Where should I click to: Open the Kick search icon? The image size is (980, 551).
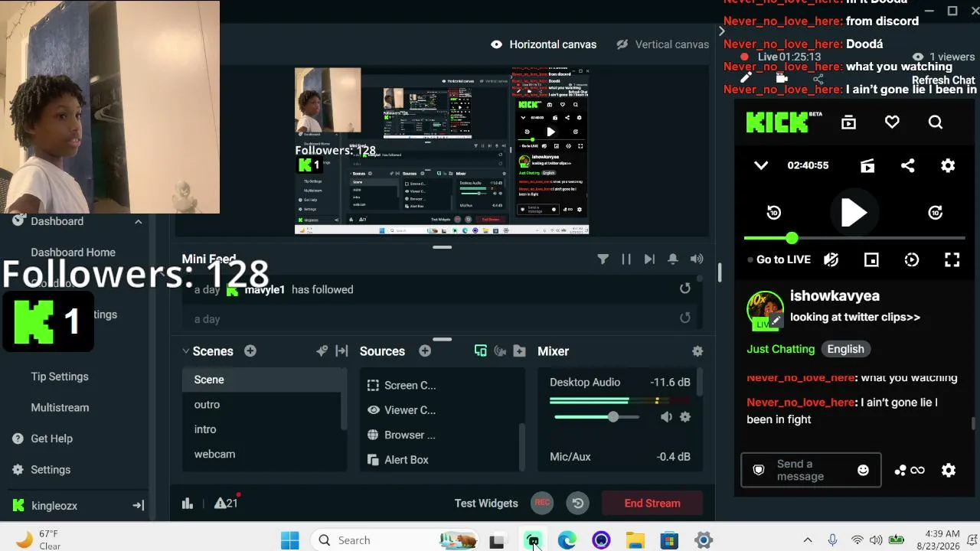(x=936, y=122)
